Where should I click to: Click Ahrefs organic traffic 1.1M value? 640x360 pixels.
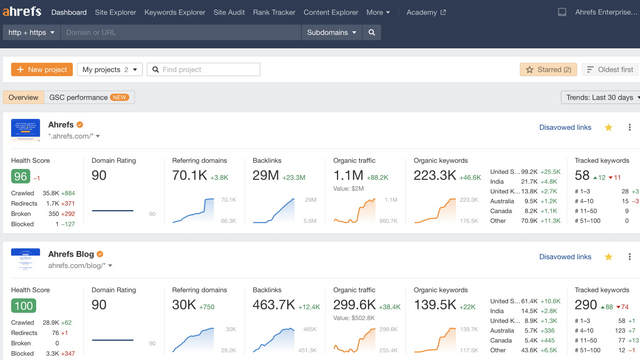pyautogui.click(x=348, y=175)
